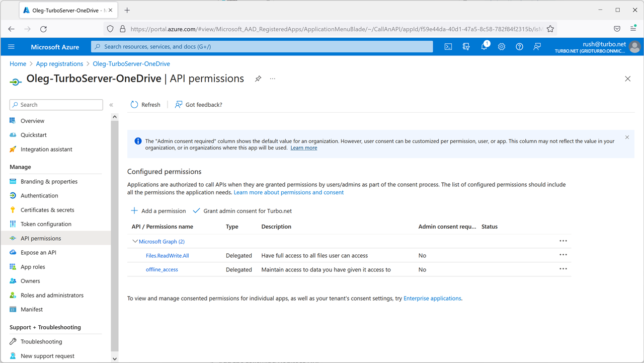The height and width of the screenshot is (363, 644).
Task: Add a permission
Action: click(158, 210)
